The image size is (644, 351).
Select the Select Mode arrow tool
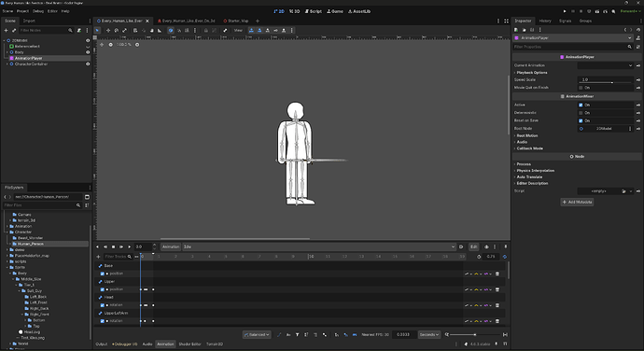[97, 31]
